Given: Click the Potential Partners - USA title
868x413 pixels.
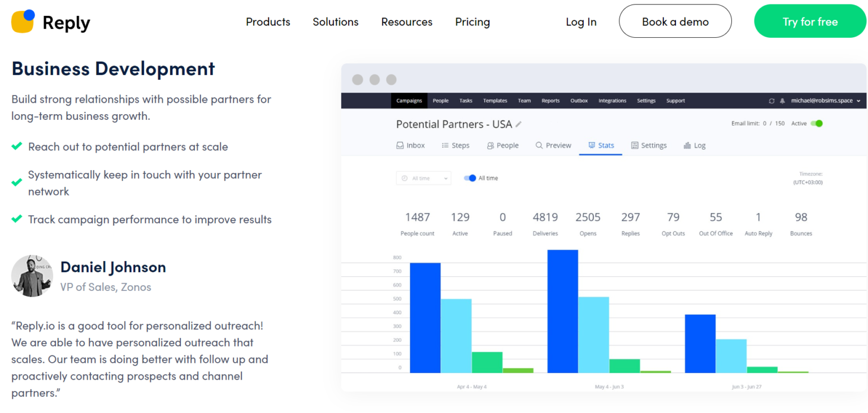Looking at the screenshot, I should tap(454, 124).
